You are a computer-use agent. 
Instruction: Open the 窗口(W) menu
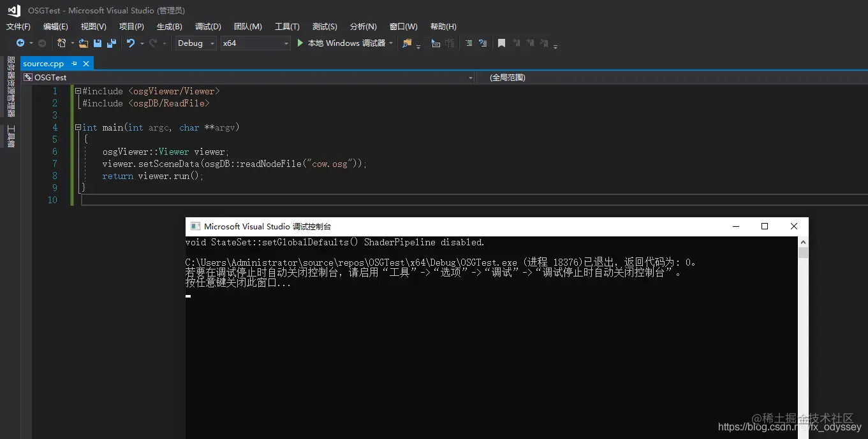403,26
